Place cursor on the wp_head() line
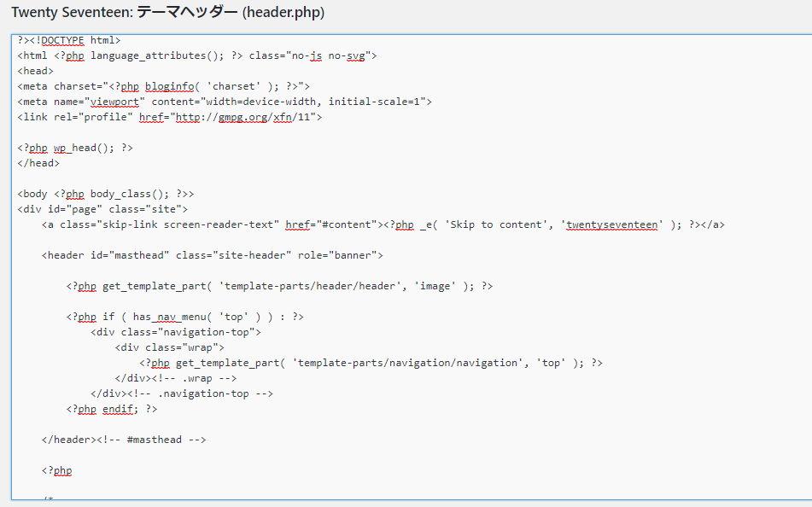Image resolution: width=812 pixels, height=507 pixels. coord(75,149)
